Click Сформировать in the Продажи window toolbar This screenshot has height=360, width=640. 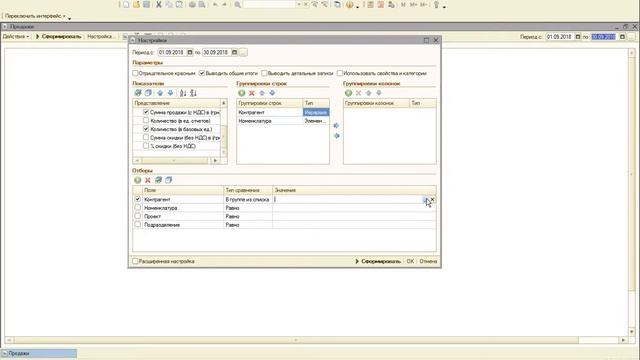click(59, 37)
